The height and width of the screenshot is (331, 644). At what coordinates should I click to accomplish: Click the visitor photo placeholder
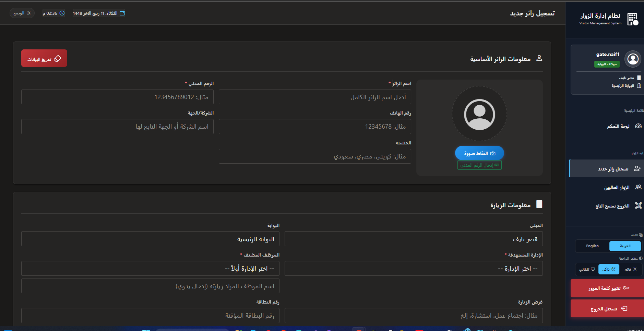coord(479,114)
